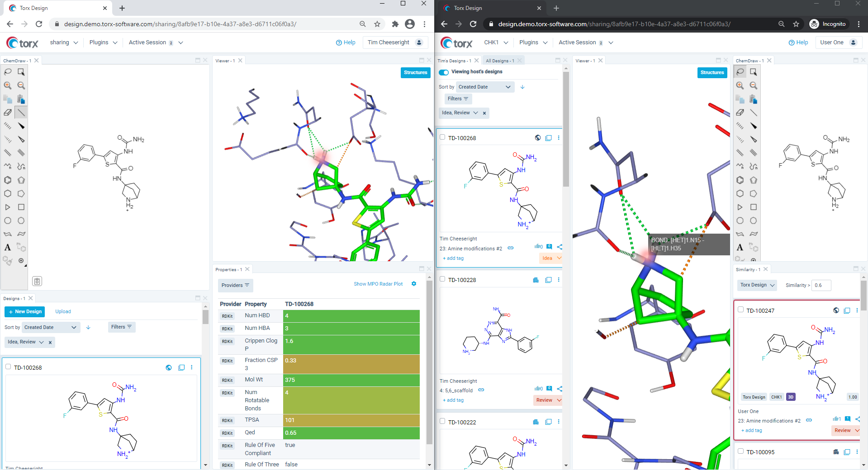Edit the Similarity threshold 0.6 field
This screenshot has width=868, height=470.
(x=821, y=285)
